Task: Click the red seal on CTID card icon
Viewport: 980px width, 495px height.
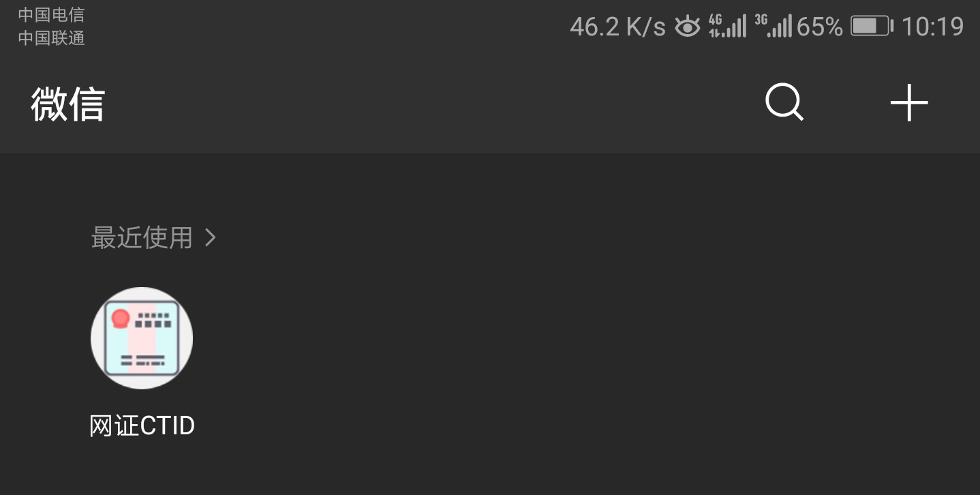Action: coord(121,318)
